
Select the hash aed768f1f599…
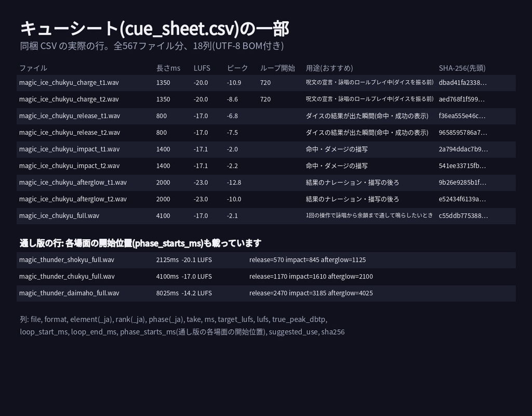[x=462, y=99]
